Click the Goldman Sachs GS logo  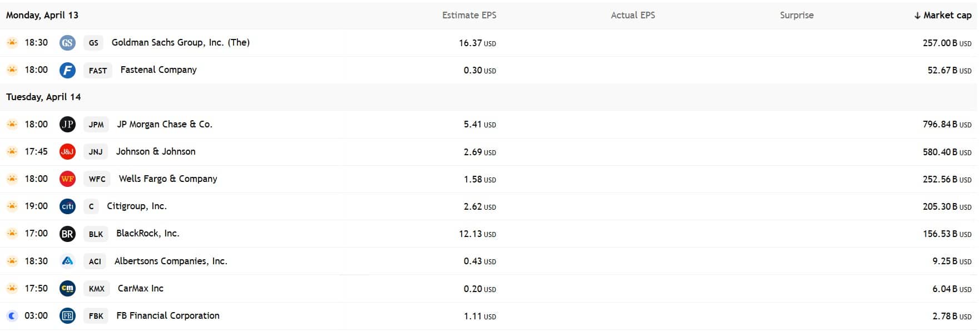(x=67, y=42)
